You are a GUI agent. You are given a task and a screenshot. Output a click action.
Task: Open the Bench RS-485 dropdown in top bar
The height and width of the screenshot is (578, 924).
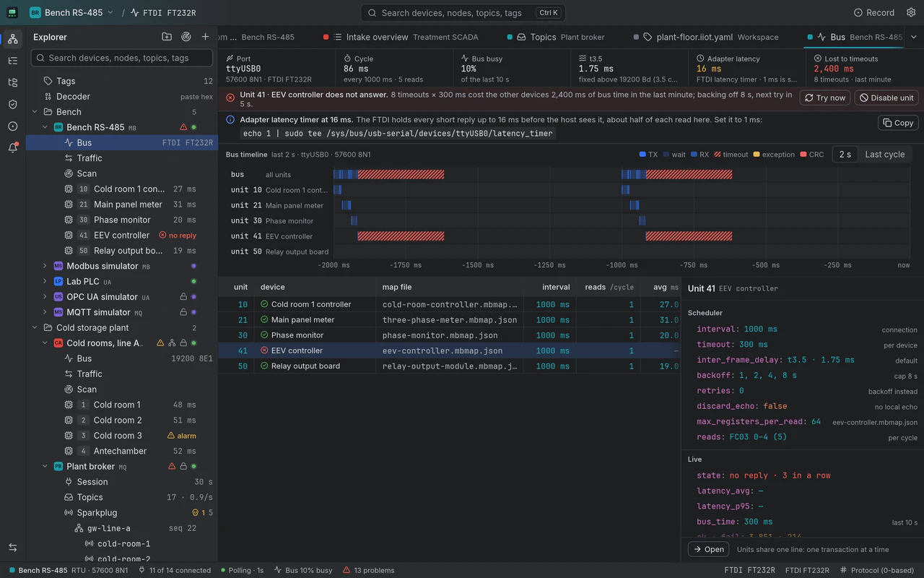click(x=71, y=12)
